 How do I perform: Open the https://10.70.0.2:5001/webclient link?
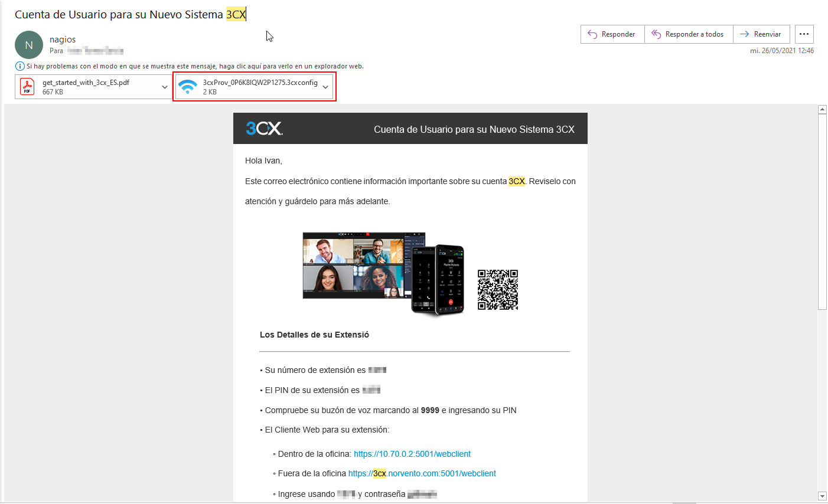(412, 454)
